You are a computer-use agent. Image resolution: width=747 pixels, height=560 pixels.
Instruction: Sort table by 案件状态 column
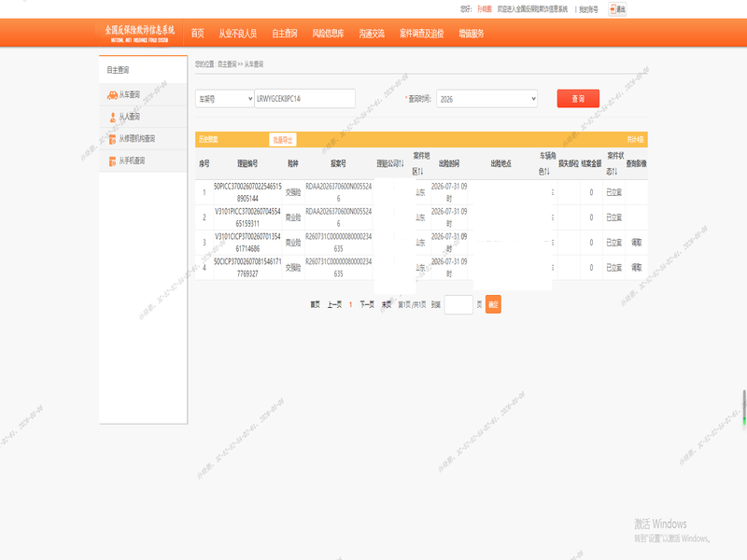615,163
